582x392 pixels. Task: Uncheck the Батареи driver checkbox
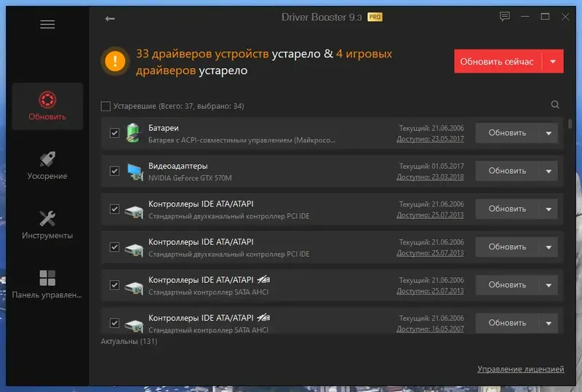pos(114,133)
